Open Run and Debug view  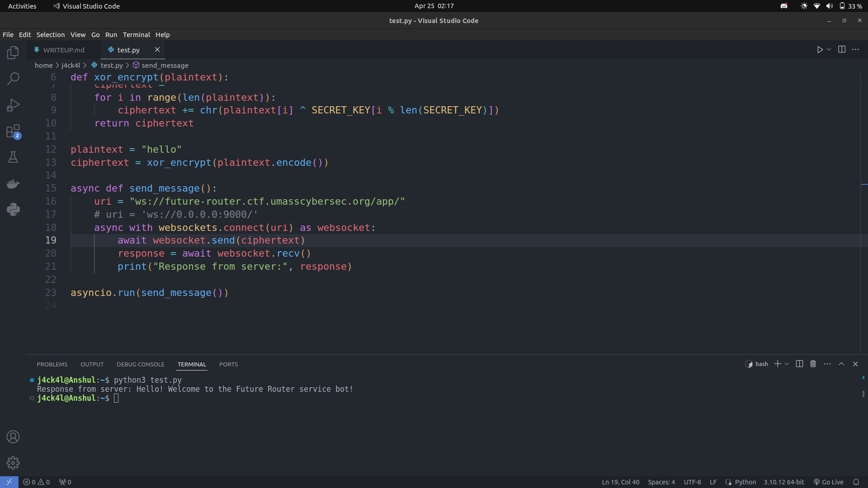point(13,105)
